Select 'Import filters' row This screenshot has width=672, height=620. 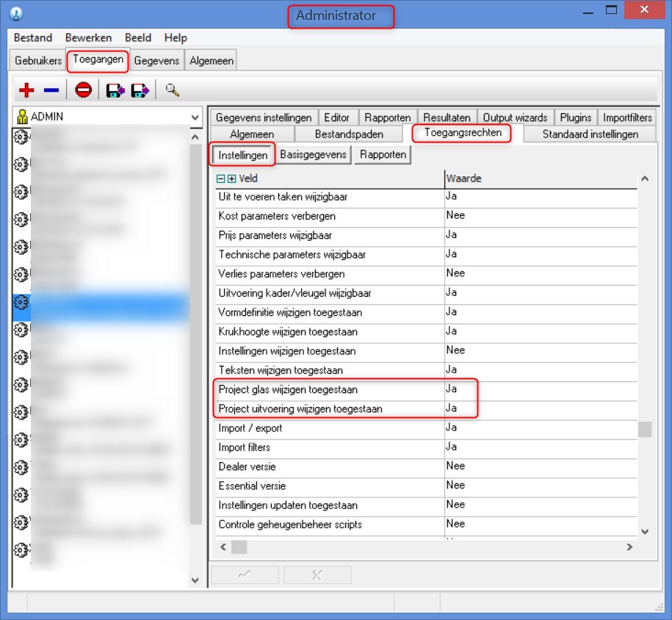(x=426, y=447)
